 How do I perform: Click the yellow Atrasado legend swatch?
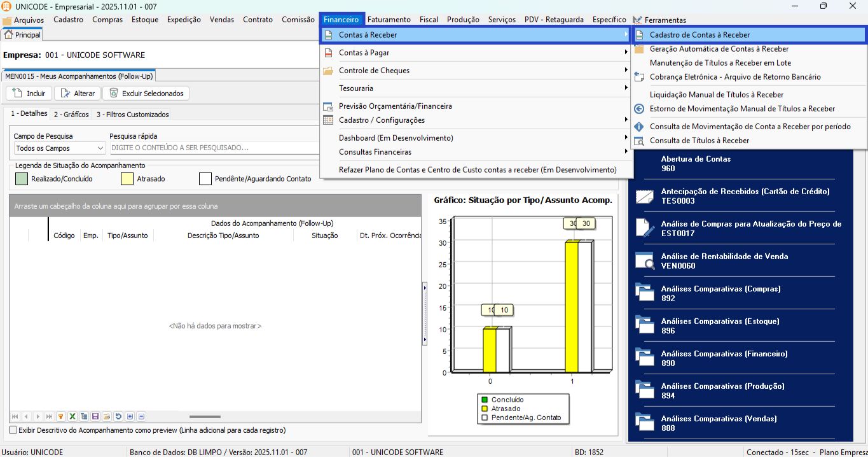click(127, 179)
